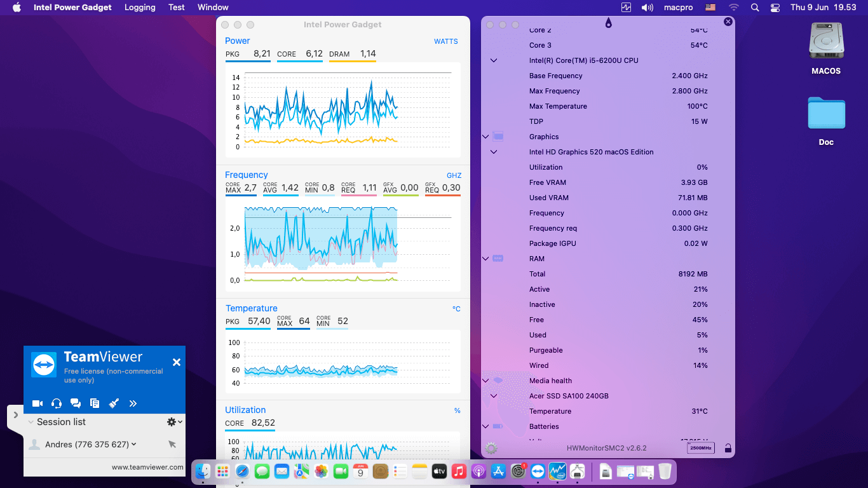This screenshot has height=488, width=868.
Task: Open the US flag input source menu
Action: coord(710,8)
